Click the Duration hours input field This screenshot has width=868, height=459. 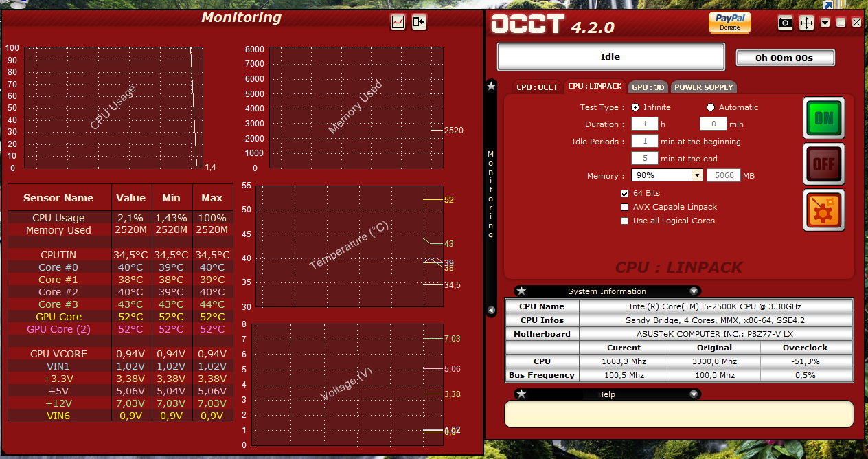(x=645, y=124)
